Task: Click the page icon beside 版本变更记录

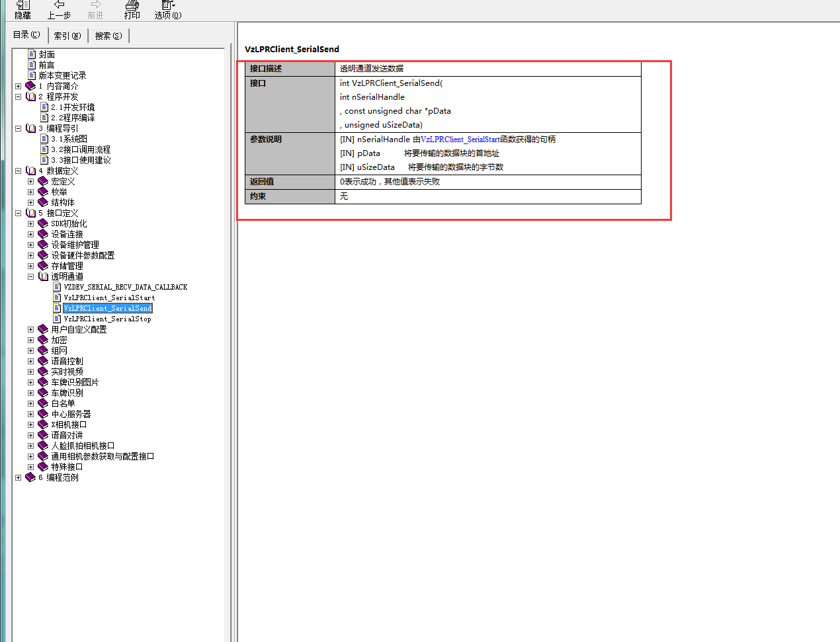Action: (x=32, y=75)
